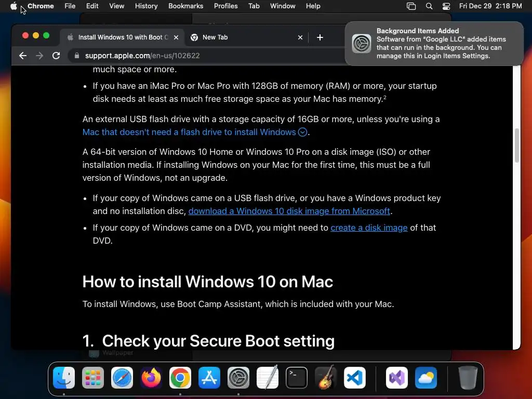
Task: Open the App Store from the Dock
Action: 209,378
